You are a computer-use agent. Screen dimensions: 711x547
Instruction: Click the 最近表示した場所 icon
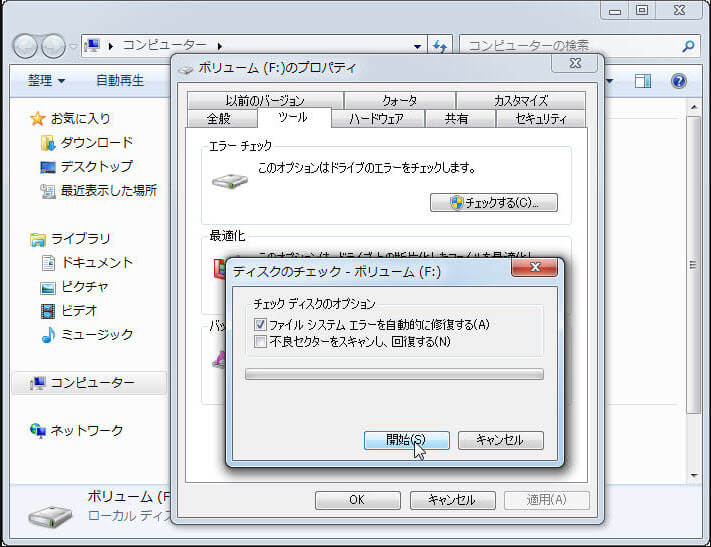coord(48,191)
